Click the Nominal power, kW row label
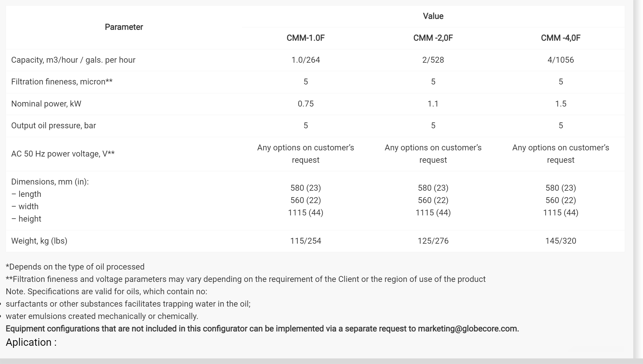Screen dimensions: 643x364 [46, 104]
